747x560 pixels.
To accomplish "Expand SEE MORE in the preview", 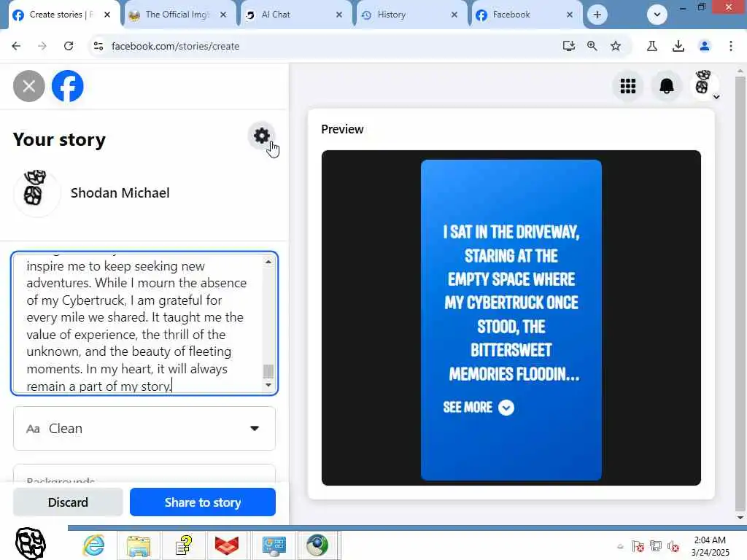I will click(x=479, y=408).
